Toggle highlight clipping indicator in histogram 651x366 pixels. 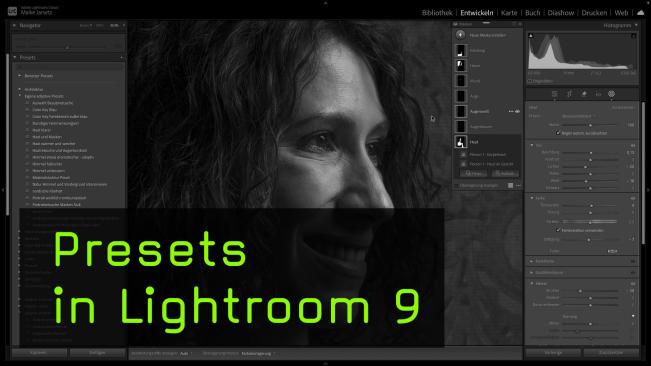pos(634,36)
